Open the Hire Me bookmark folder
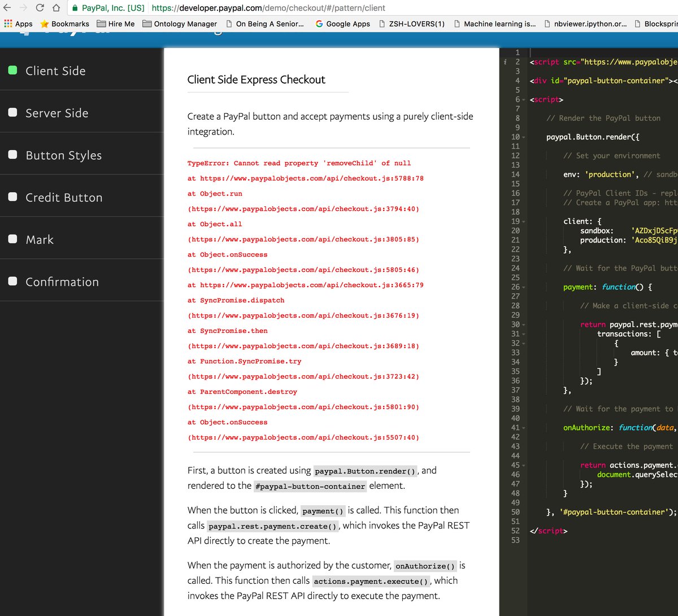This screenshot has height=616, width=678. [116, 24]
